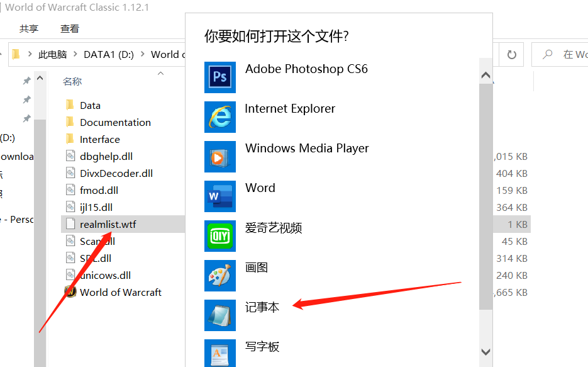Click the 314 KB size cell
Image resolution: width=588 pixels, height=367 pixels.
(512, 259)
